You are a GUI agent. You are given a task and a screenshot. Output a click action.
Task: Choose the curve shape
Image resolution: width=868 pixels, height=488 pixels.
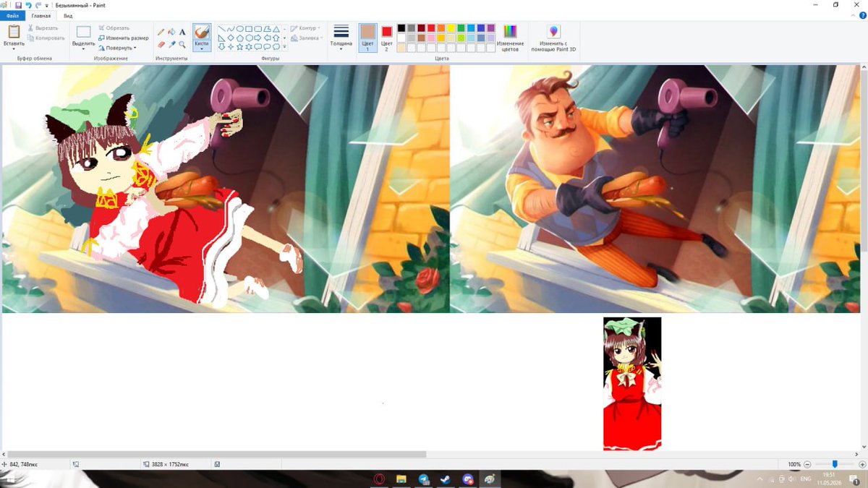[231, 29]
